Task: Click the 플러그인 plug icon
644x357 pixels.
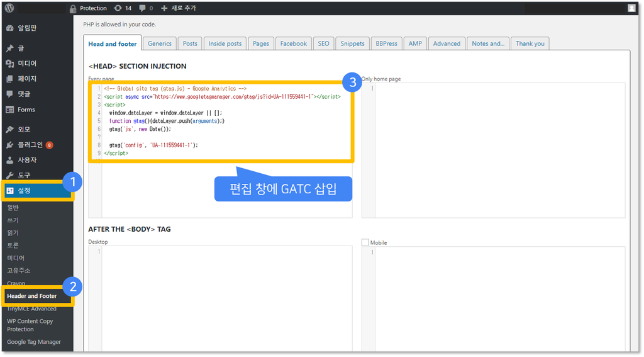Action: (x=10, y=145)
